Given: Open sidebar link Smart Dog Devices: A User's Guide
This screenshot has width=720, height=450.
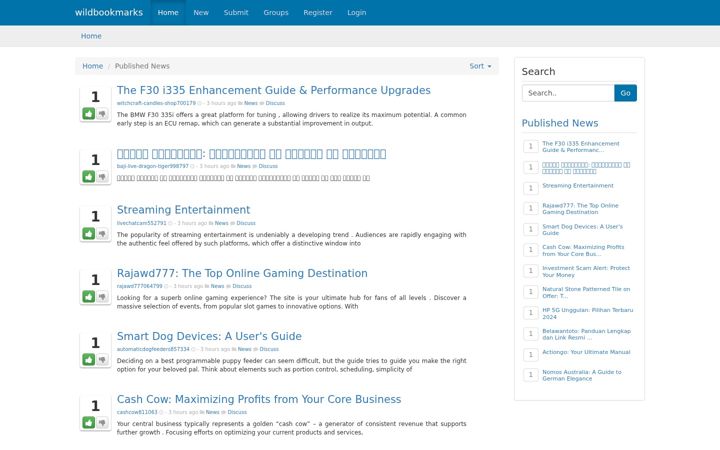Looking at the screenshot, I should coord(582,230).
